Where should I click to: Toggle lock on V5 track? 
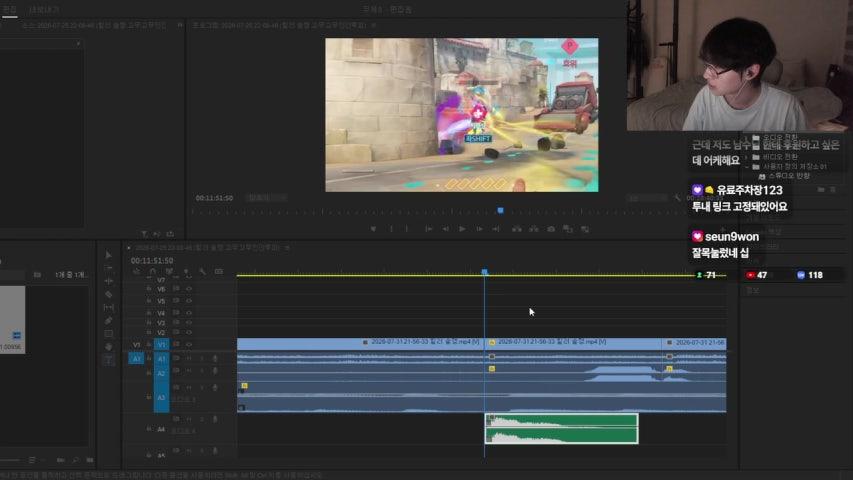coord(149,301)
